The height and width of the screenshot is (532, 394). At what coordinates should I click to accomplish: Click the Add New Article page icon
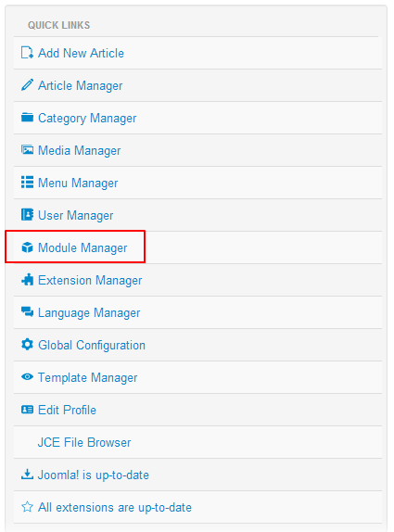click(27, 53)
